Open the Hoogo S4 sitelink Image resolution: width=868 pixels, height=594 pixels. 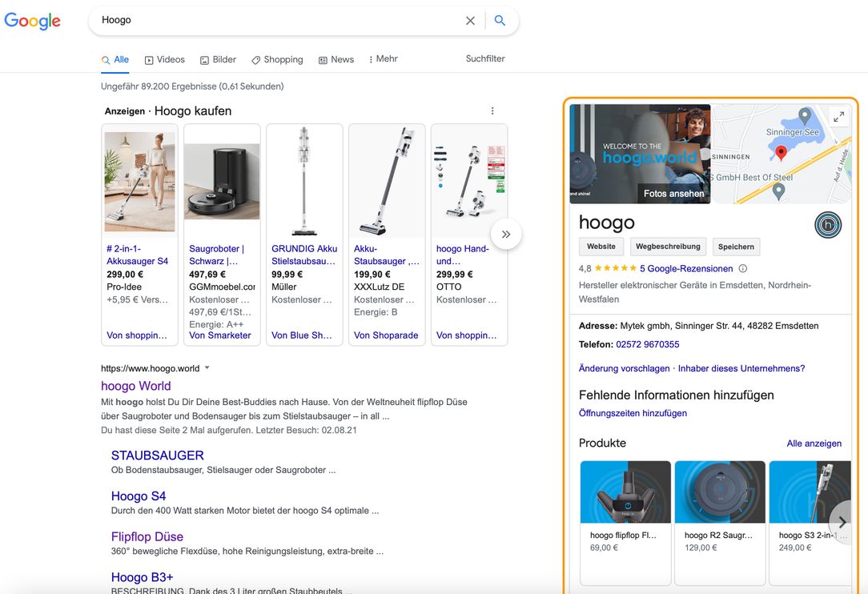click(x=139, y=496)
